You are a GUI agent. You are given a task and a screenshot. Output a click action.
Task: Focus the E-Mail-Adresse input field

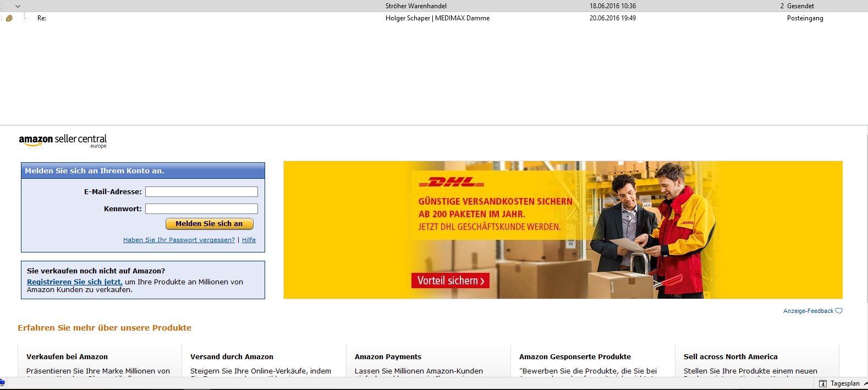201,191
